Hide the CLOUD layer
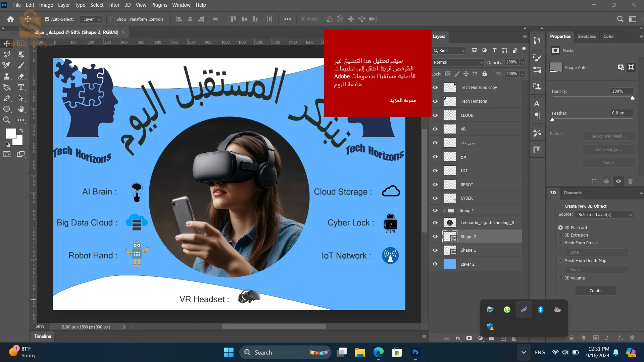This screenshot has height=362, width=644. coord(435,115)
